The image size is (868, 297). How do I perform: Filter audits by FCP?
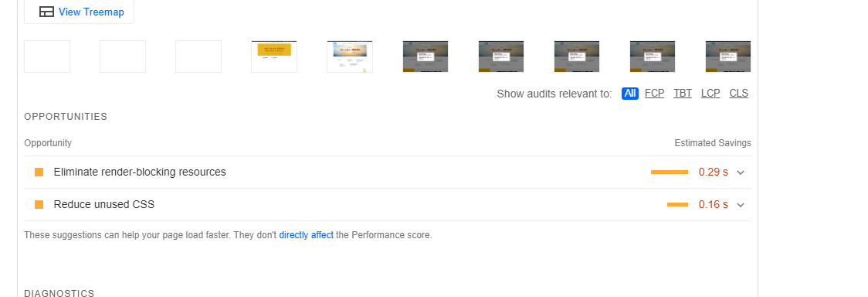pos(654,93)
